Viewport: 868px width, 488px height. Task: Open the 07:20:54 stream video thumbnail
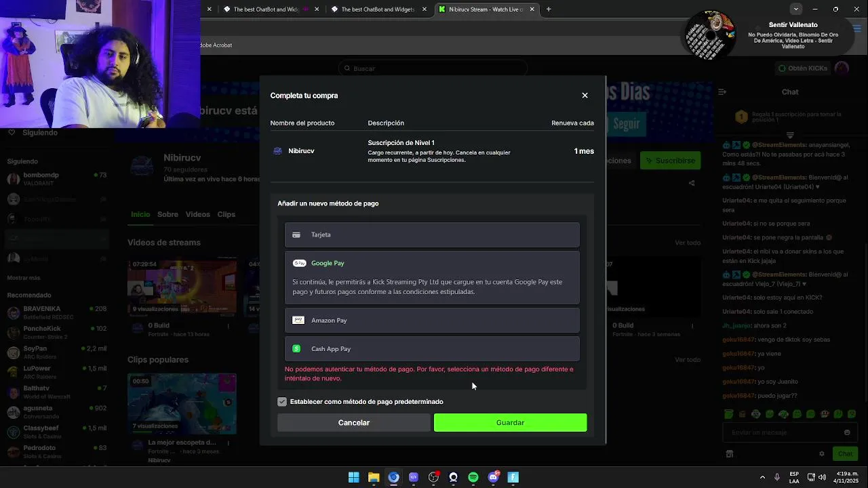point(182,287)
